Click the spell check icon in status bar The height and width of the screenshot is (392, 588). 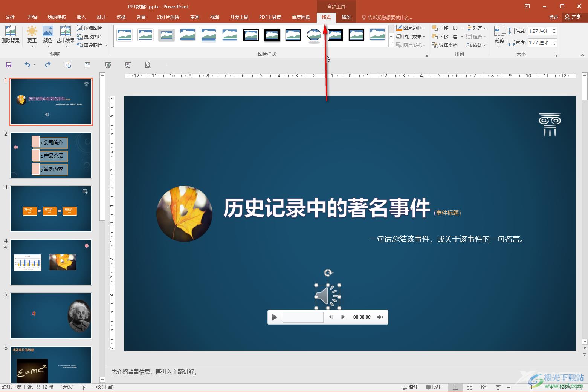pos(84,387)
